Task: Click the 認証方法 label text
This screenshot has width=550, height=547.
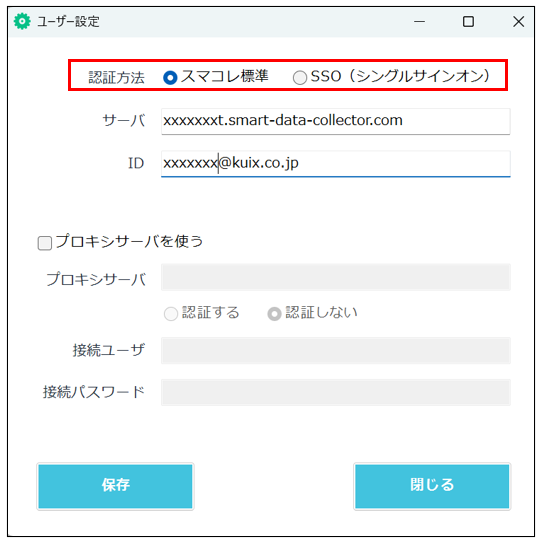Action: tap(116, 78)
